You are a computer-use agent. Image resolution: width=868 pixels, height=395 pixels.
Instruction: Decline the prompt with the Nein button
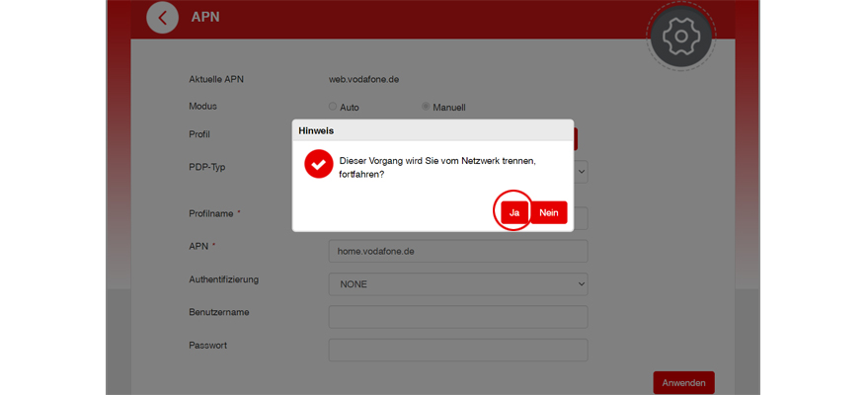point(549,212)
